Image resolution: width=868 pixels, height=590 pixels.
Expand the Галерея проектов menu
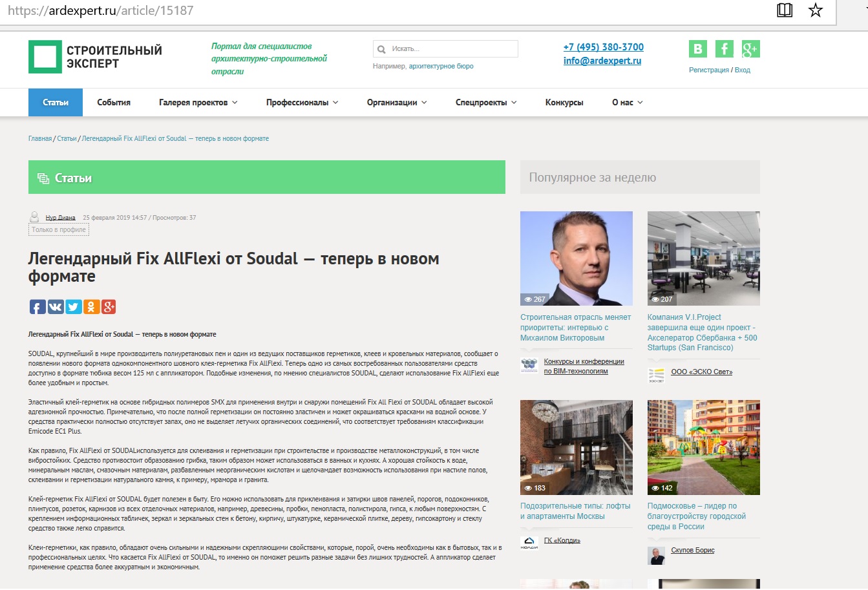click(198, 103)
